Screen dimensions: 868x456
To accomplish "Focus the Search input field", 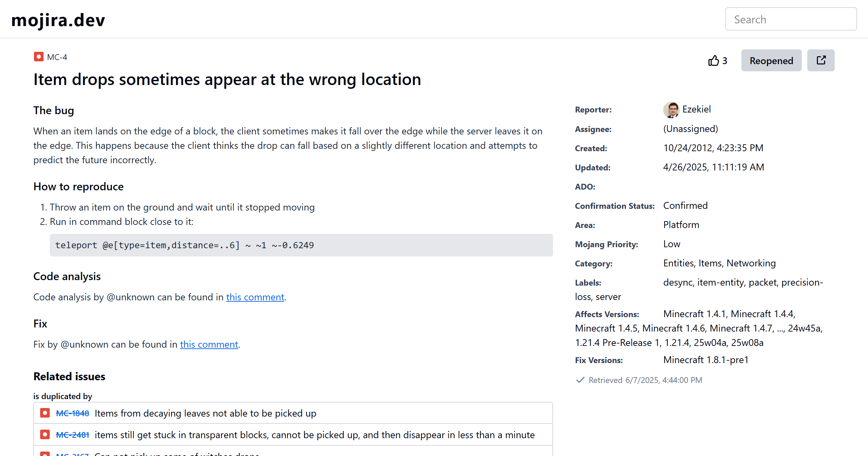I will pyautogui.click(x=790, y=19).
